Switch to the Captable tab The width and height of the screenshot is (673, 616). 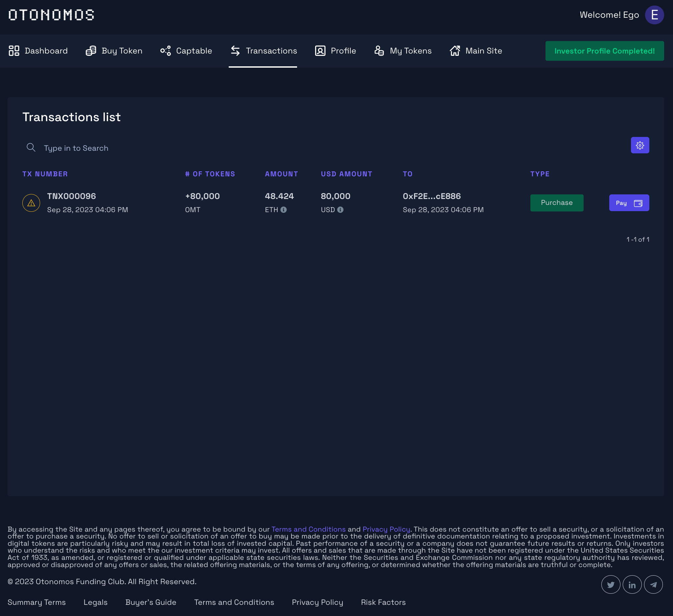click(186, 51)
